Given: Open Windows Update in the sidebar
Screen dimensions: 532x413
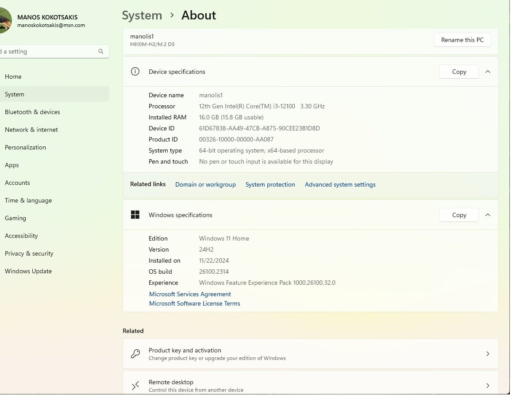Looking at the screenshot, I should [28, 271].
